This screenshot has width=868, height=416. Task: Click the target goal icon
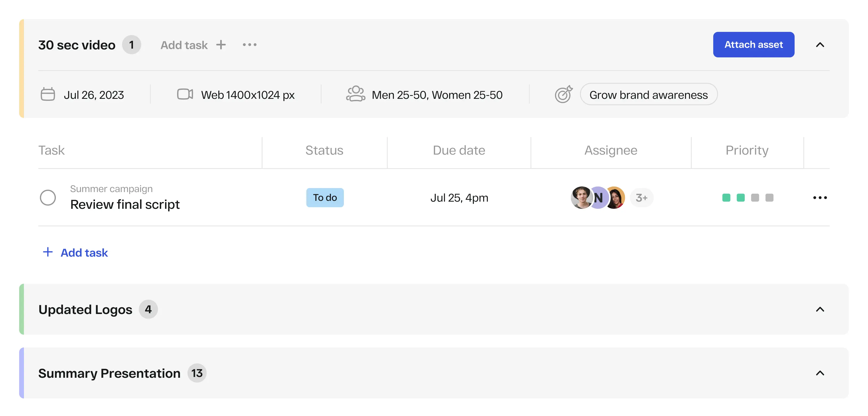click(564, 94)
